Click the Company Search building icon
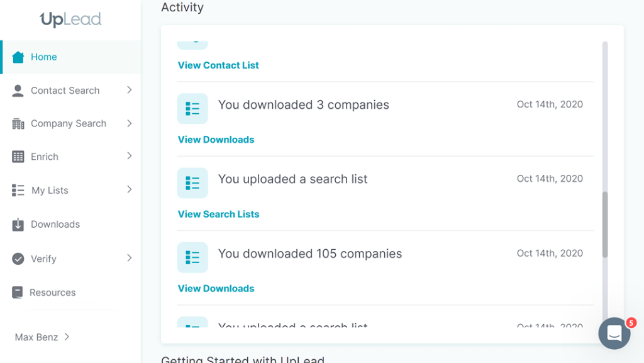644x363 pixels. pyautogui.click(x=18, y=124)
